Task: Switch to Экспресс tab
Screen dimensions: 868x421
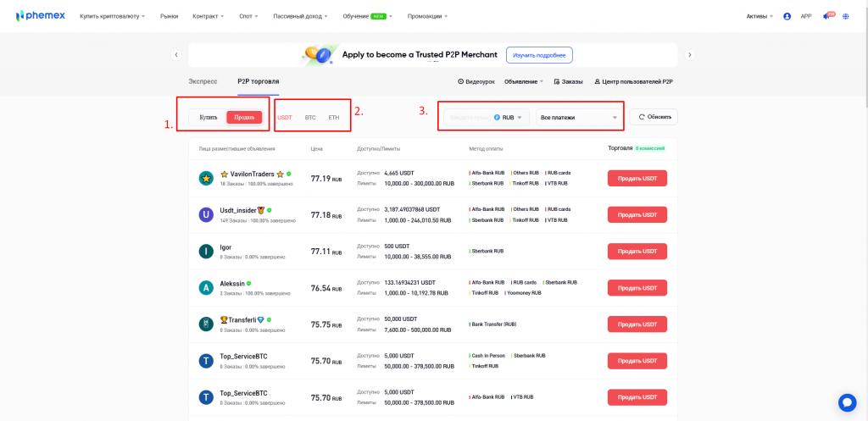Action: pos(203,81)
